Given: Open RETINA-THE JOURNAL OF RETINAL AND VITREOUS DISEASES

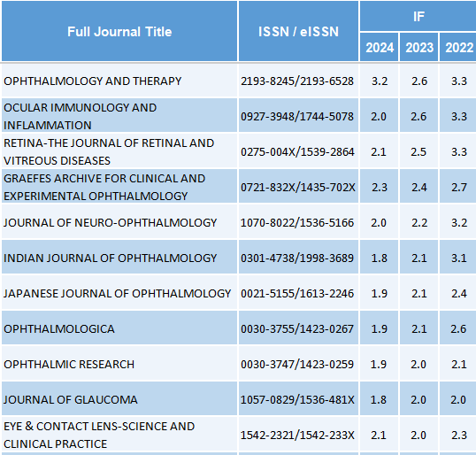Looking at the screenshot, I should pos(109,152).
